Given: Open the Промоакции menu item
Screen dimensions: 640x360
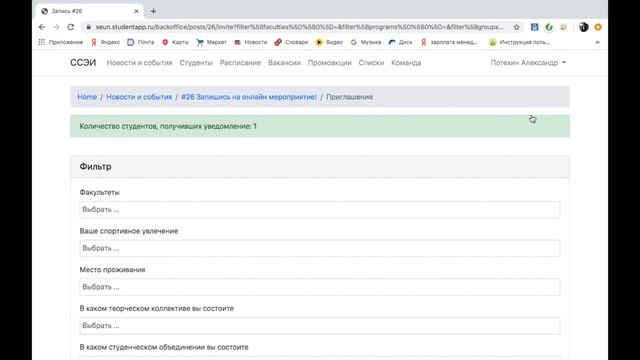Looking at the screenshot, I should coord(329,62).
